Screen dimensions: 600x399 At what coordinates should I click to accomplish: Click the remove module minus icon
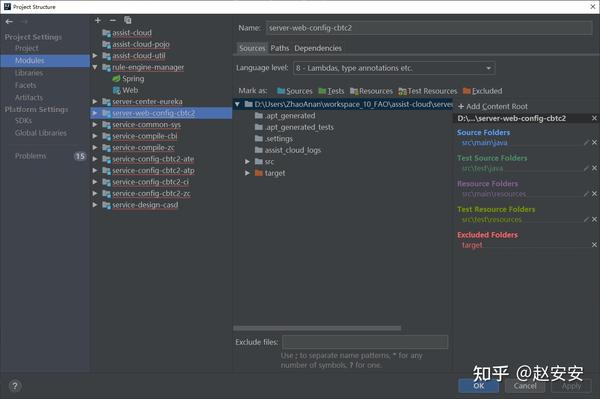tap(112, 20)
